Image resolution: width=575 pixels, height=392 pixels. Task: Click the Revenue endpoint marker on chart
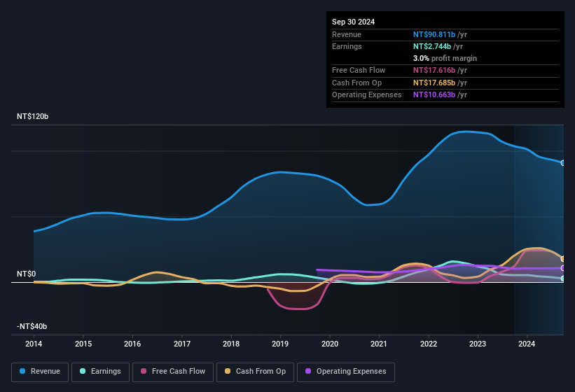point(563,162)
